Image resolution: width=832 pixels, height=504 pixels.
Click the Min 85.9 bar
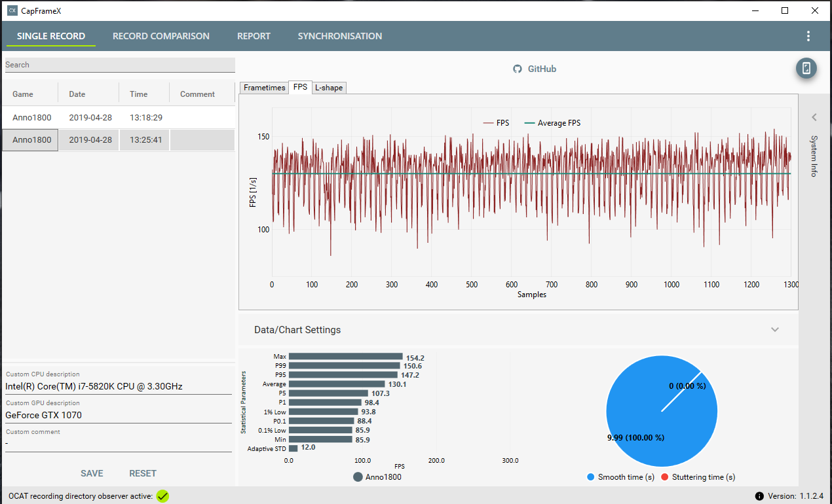[321, 439]
